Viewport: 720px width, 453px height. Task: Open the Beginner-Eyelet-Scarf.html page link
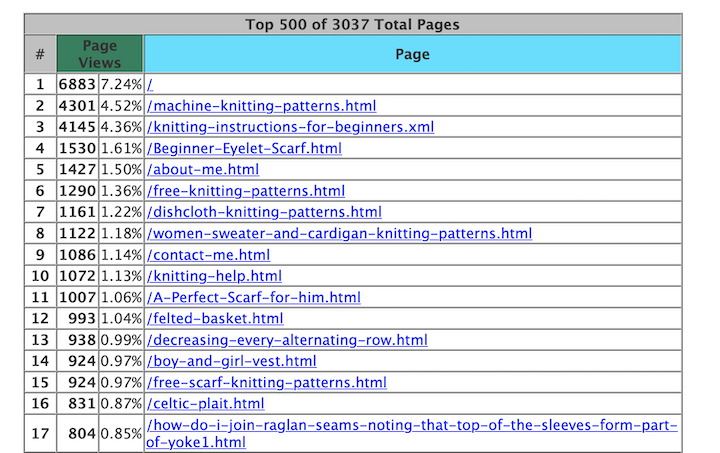point(244,149)
